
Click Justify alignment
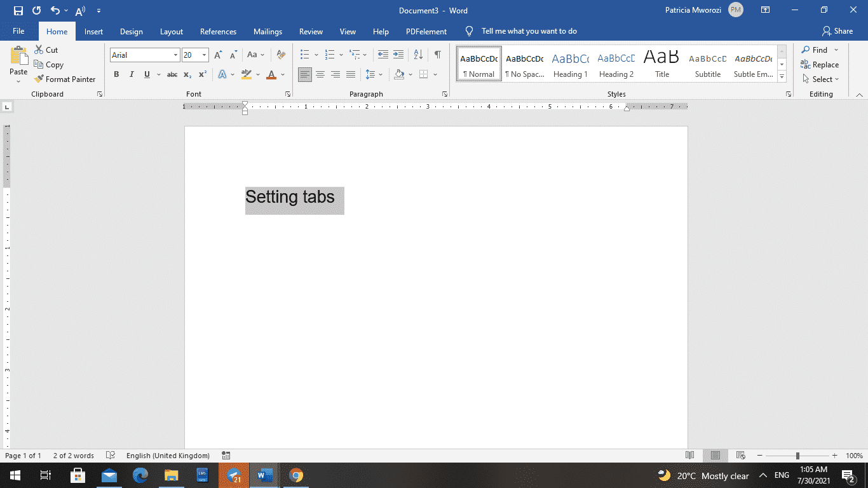351,74
